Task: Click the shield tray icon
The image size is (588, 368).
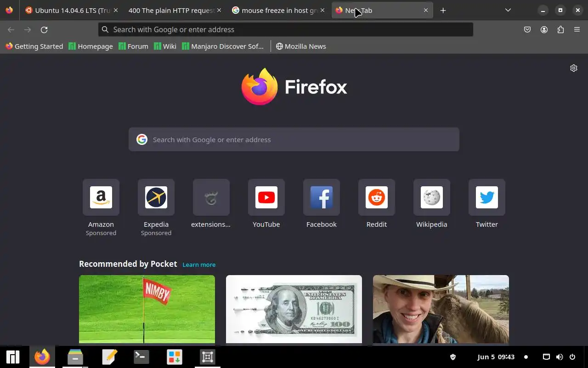Action: point(453,357)
